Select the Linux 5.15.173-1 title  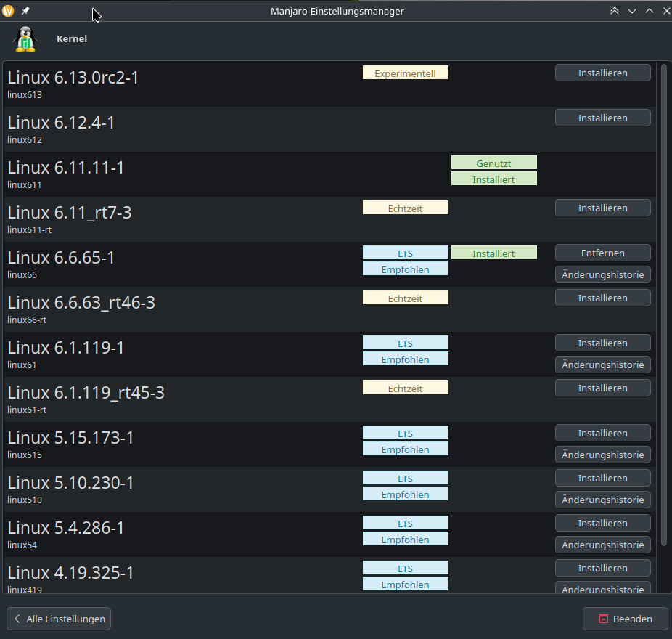[70, 438]
